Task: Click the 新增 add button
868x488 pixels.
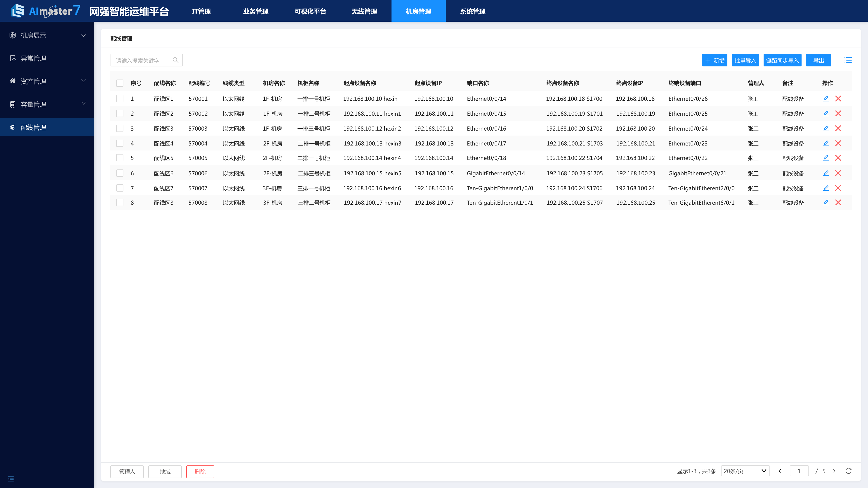Action: (x=714, y=60)
